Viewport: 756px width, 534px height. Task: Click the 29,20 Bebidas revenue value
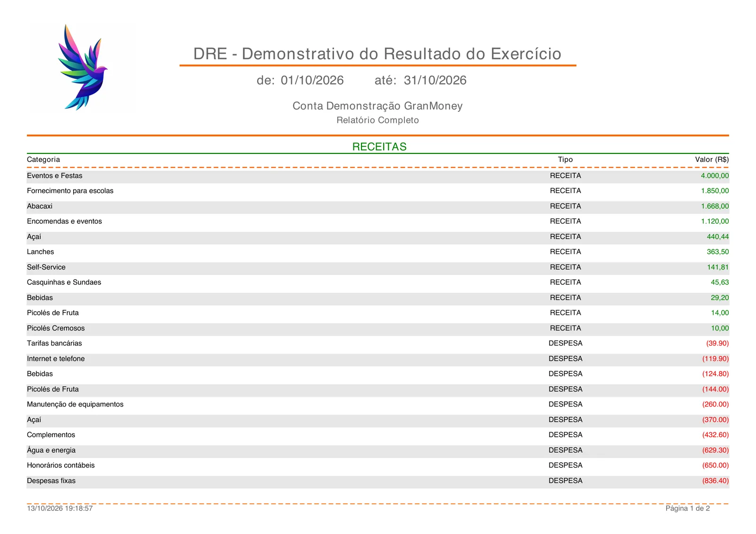click(720, 298)
